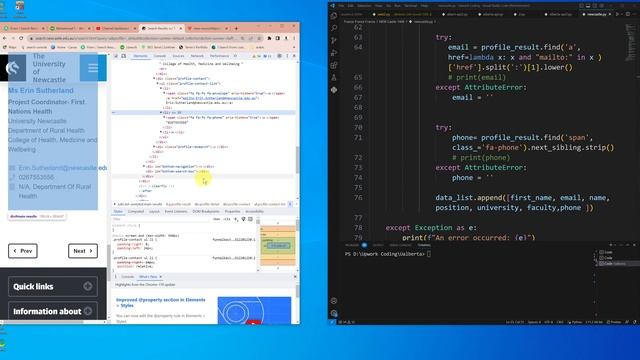Switch to the DevTools Sources tab
The image size is (640, 360).
click(178, 56)
